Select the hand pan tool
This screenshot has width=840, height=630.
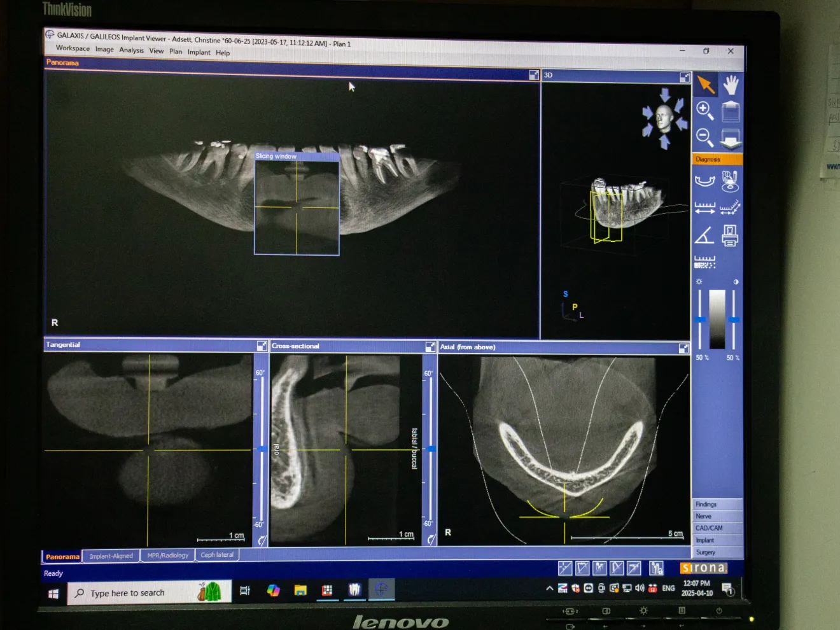click(731, 85)
